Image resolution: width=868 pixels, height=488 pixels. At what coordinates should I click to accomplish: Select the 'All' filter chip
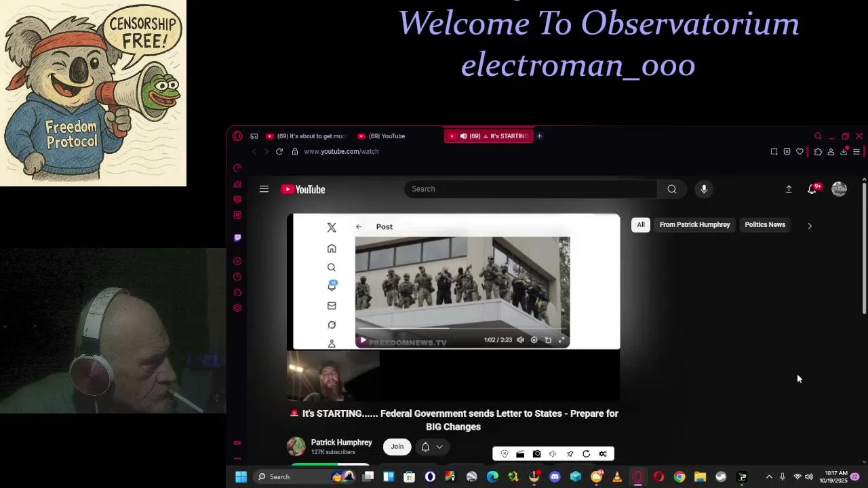point(641,224)
